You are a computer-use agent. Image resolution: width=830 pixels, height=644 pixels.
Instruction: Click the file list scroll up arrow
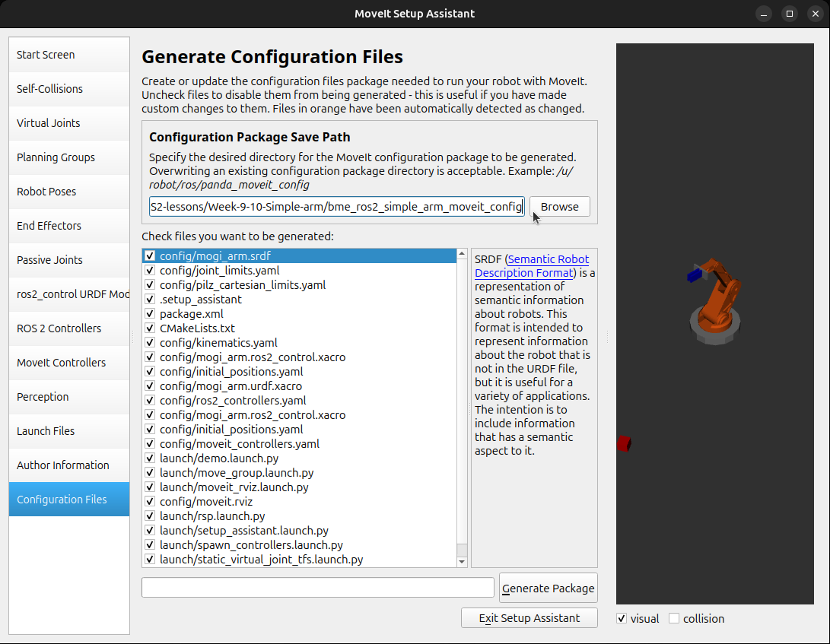tap(462, 254)
